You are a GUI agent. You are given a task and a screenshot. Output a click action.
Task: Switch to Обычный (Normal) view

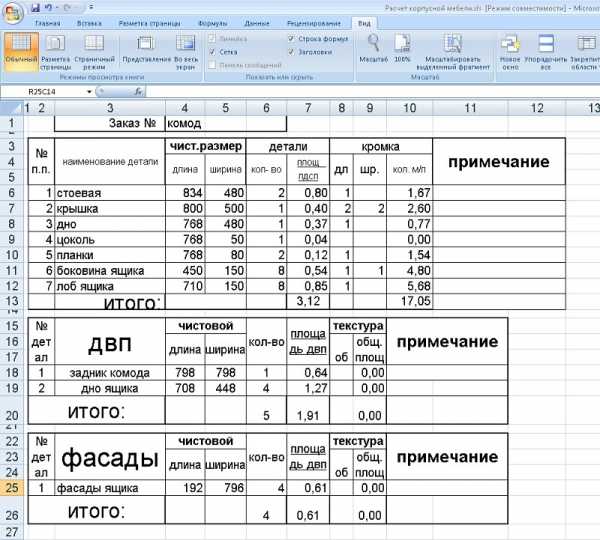click(x=20, y=50)
